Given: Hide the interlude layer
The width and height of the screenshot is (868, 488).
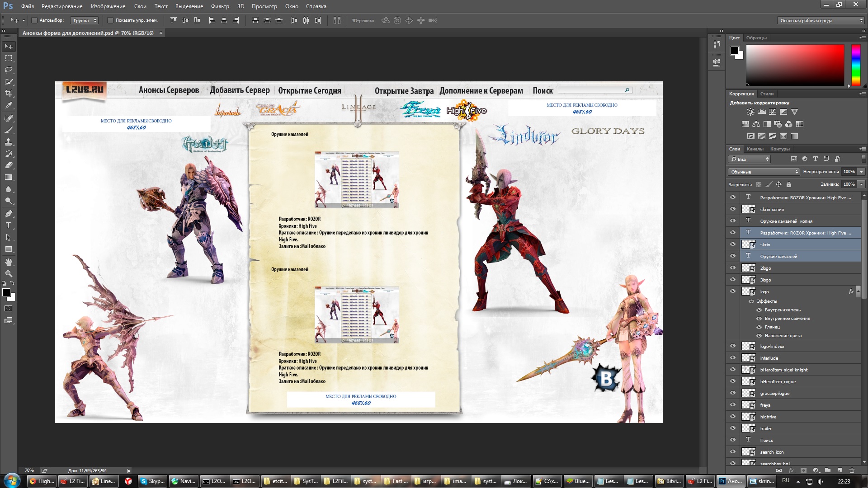Looking at the screenshot, I should (733, 358).
